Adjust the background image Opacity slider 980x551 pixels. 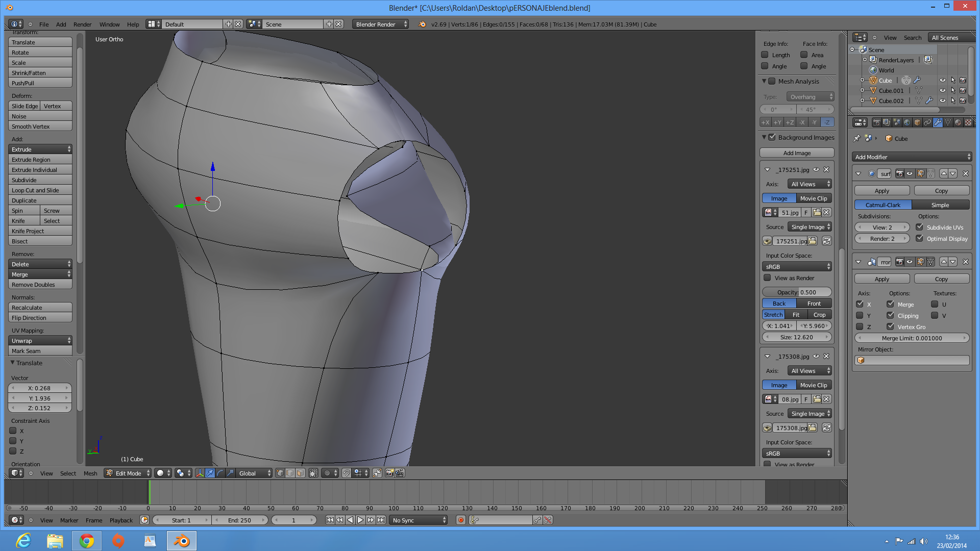pos(797,292)
